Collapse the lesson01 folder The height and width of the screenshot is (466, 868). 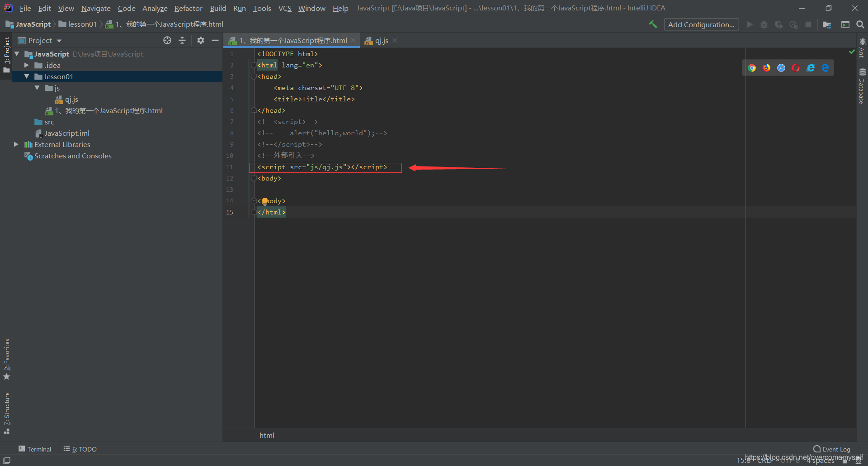[x=27, y=76]
